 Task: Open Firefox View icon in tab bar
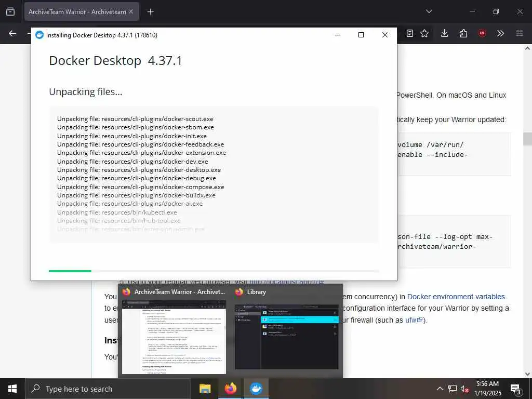[x=10, y=11]
